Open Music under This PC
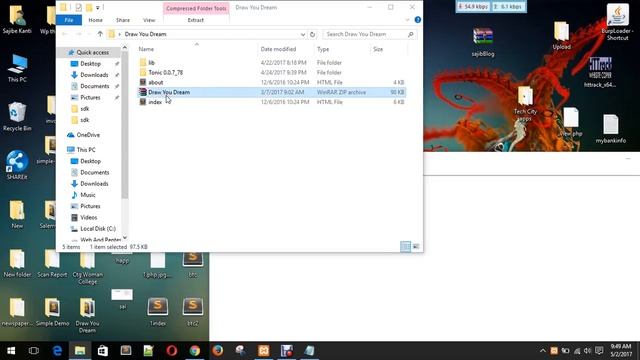The height and width of the screenshot is (360, 640). pos(88,195)
